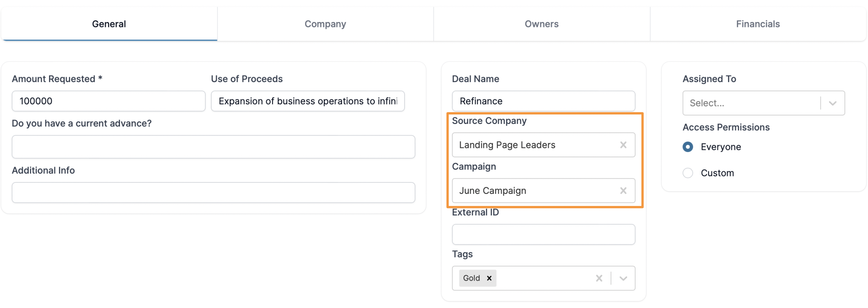Clear the Landing Page Leaders source company
This screenshot has height=308, width=868.
pyautogui.click(x=623, y=145)
